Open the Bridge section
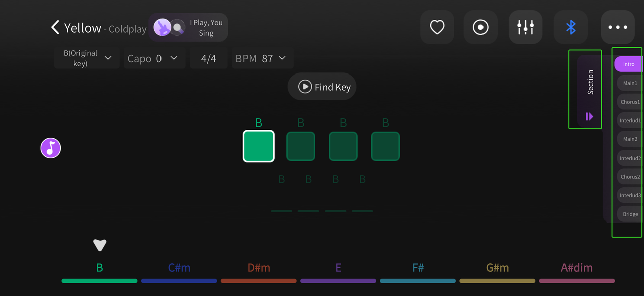The image size is (644, 296). click(630, 214)
